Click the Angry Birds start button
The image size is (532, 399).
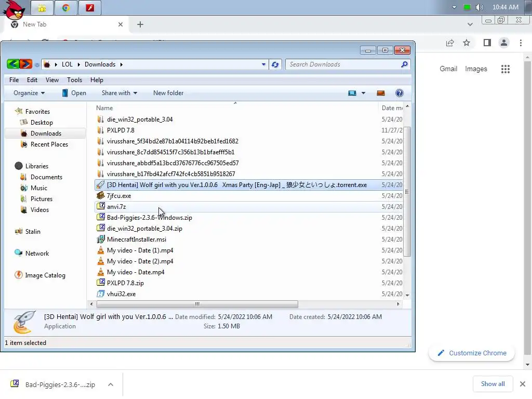pyautogui.click(x=14, y=9)
